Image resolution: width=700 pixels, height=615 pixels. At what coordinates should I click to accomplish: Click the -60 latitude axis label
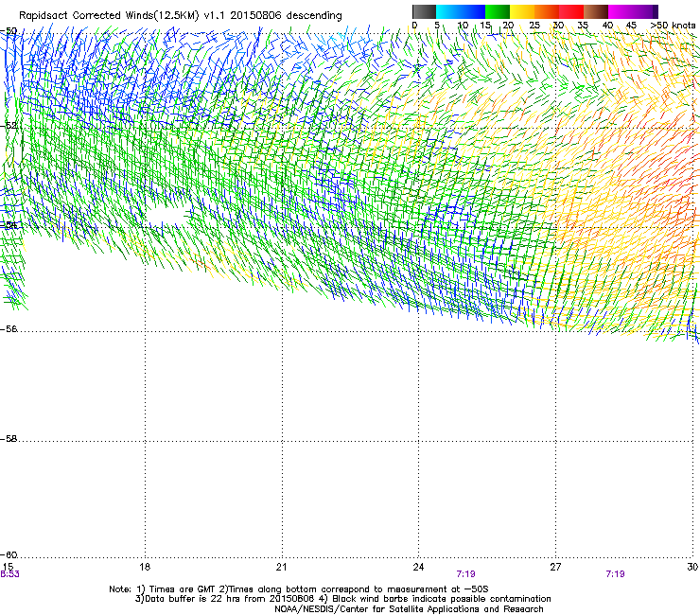[x=9, y=555]
